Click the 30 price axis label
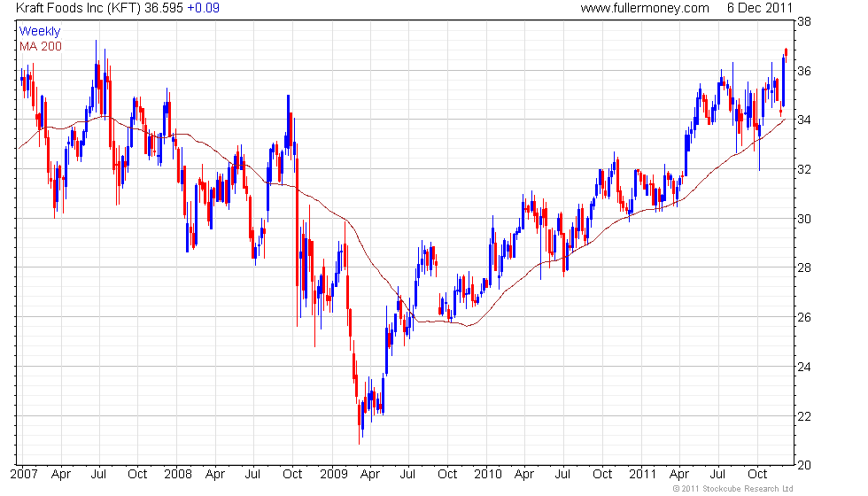Screen dimensions: 868x496 click(x=804, y=219)
